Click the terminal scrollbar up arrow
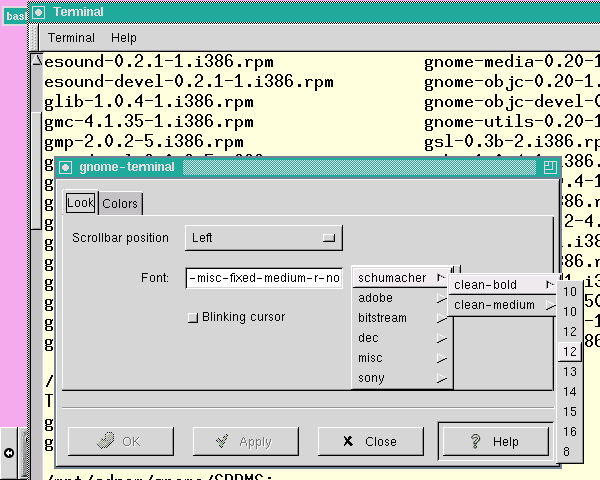 tap(37, 60)
